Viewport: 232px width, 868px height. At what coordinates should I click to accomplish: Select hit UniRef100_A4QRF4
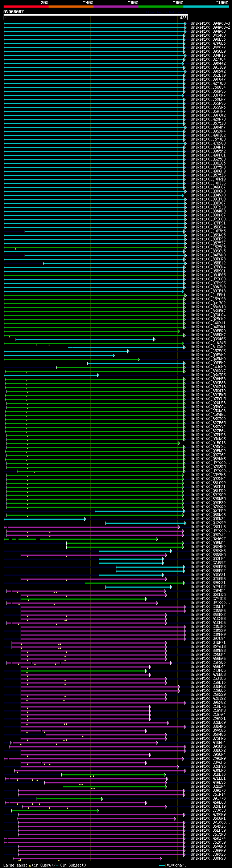pyautogui.click(x=208, y=743)
